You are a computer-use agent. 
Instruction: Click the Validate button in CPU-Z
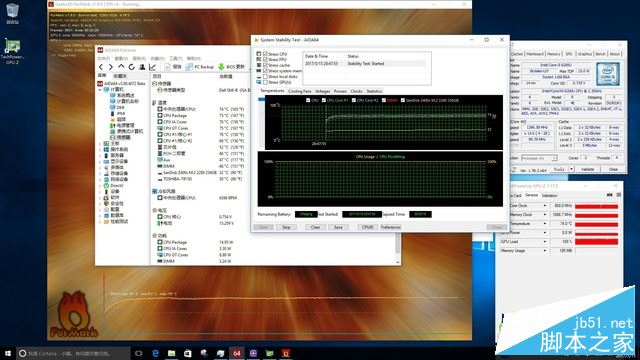click(x=588, y=169)
